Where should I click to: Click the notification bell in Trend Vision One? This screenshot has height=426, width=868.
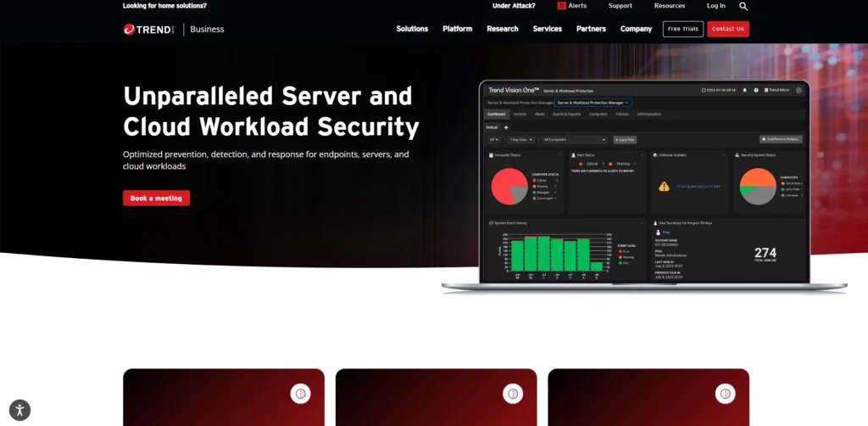(744, 90)
